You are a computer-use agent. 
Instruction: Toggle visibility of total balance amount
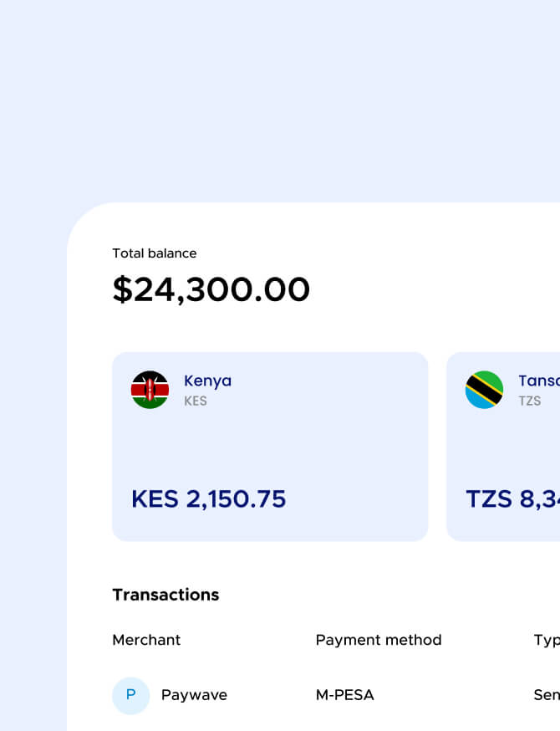211,289
